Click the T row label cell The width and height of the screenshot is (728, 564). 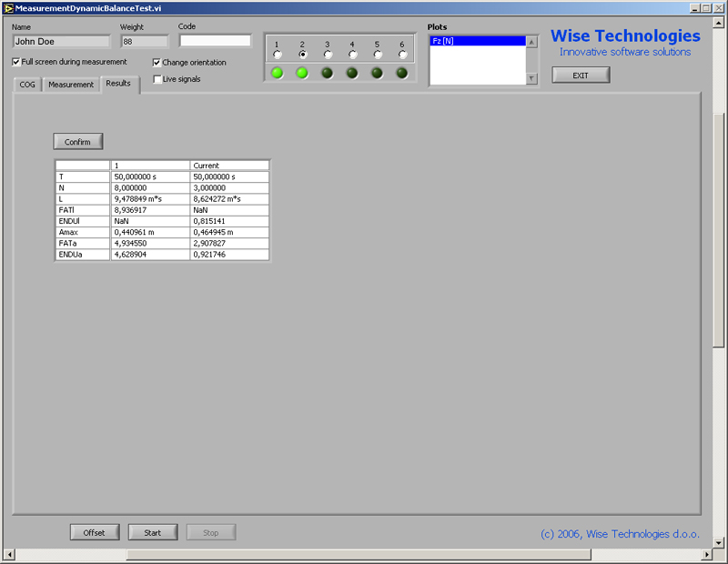83,176
